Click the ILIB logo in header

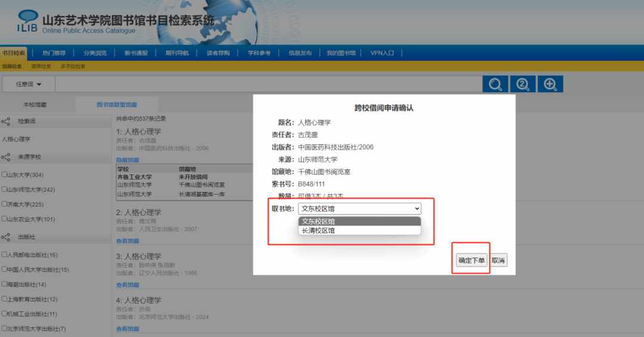(27, 21)
